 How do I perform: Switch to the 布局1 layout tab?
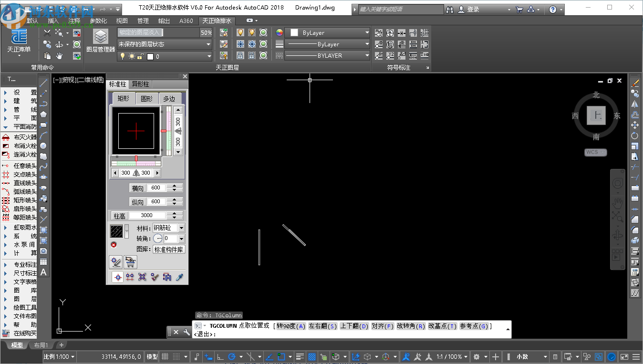41,345
